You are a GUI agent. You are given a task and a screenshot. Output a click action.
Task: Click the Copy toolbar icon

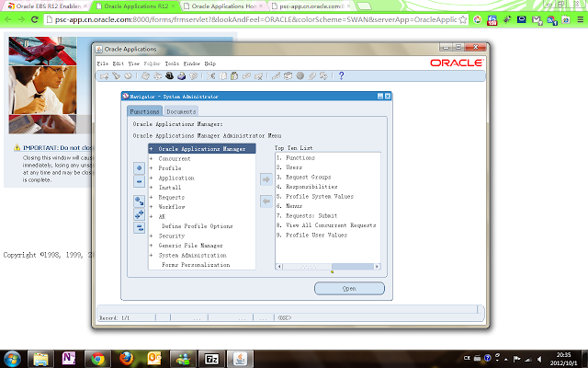coord(222,75)
